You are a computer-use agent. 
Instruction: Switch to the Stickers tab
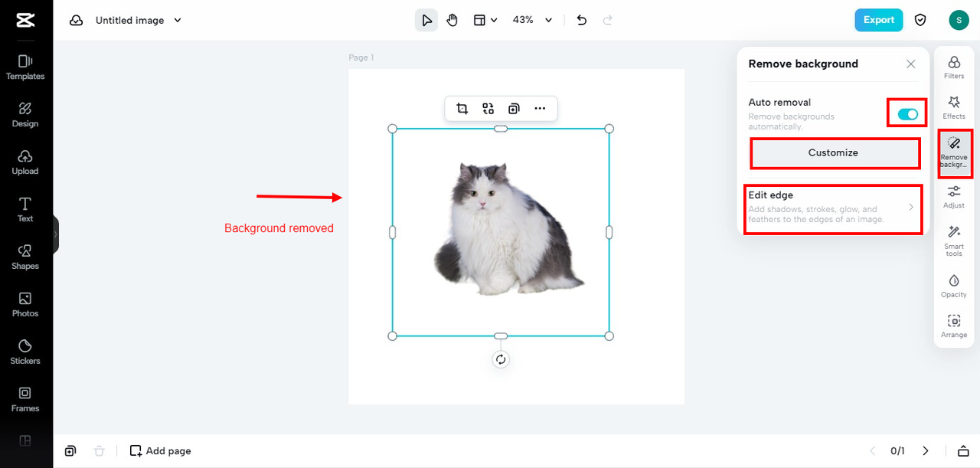25,352
